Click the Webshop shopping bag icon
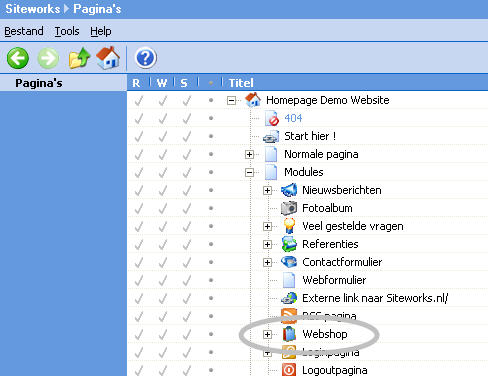Screen dimensions: 488x376 [x=289, y=334]
